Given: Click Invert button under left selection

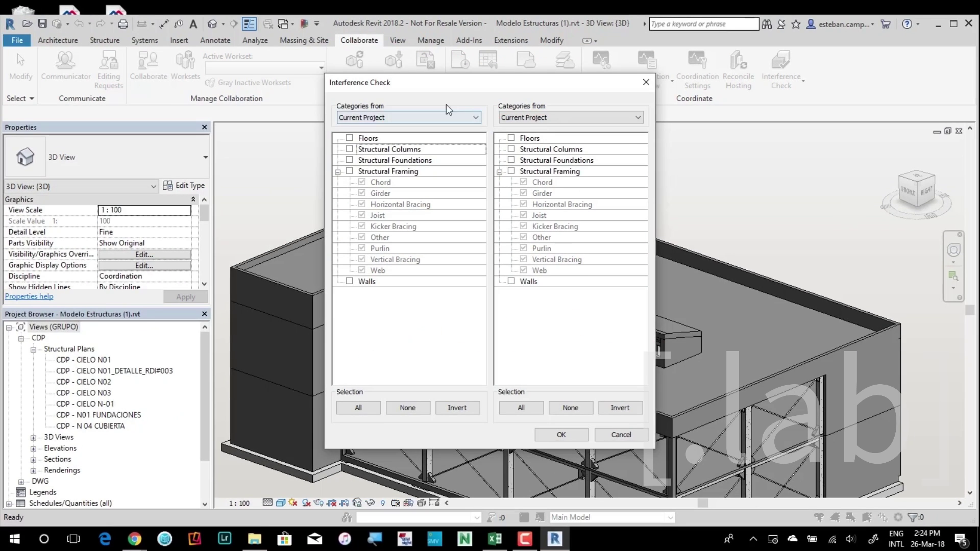Looking at the screenshot, I should (x=457, y=408).
